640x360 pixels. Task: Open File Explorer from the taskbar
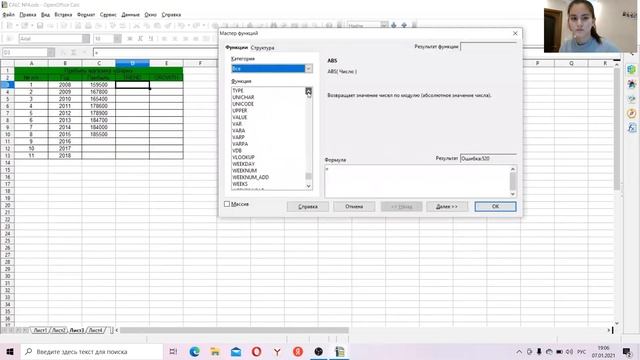tap(215, 351)
